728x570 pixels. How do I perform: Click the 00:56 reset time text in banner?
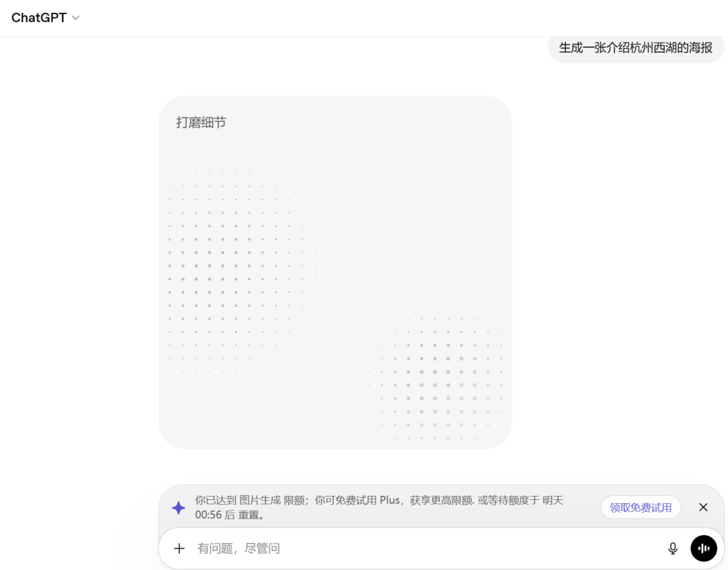coord(208,515)
